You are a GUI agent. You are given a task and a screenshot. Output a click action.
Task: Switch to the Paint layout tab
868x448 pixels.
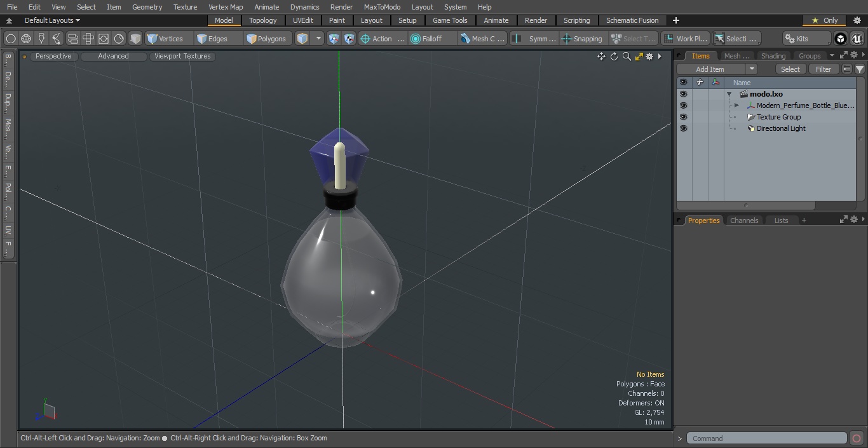(337, 20)
